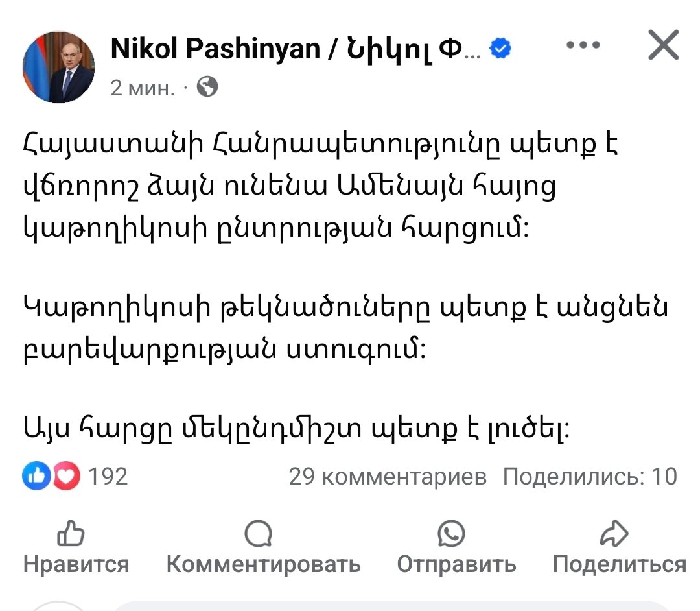Open Nikol Pashinyan's profile picture
The image size is (700, 611).
pos(58,67)
